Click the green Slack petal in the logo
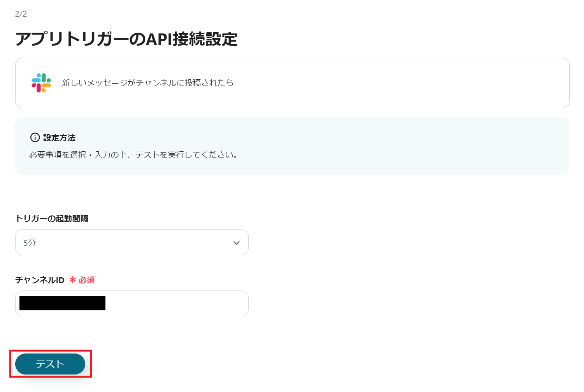Viewport: 584px width, 392px height. tap(44, 78)
